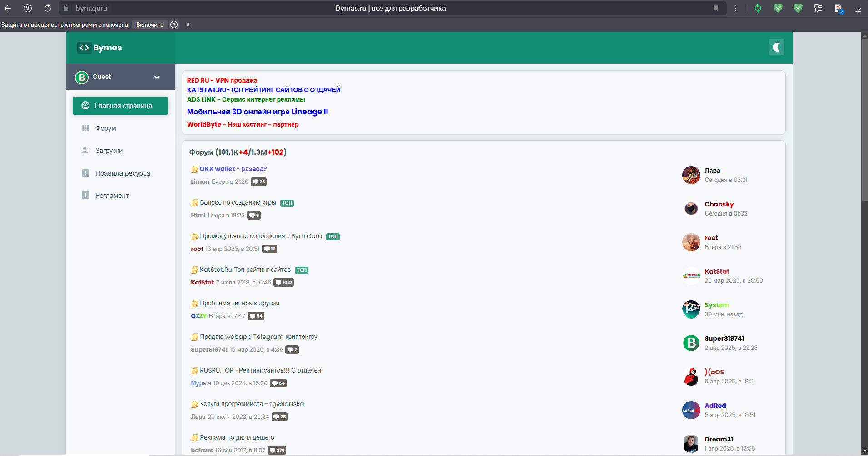This screenshot has height=456, width=868.
Task: Click the Bymas logo icon
Action: tap(84, 48)
